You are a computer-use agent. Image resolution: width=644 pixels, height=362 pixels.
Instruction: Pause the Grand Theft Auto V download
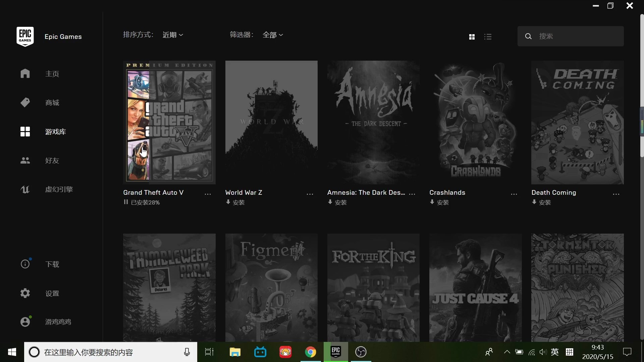point(126,202)
